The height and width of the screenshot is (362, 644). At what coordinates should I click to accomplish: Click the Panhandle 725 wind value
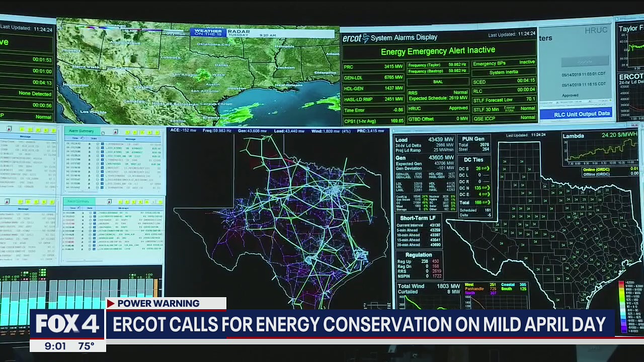(493, 289)
